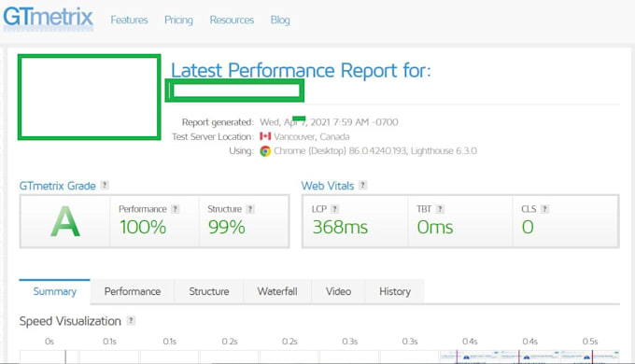Click the 0.5s timeline frame thumbnail

pyautogui.click(x=590, y=357)
